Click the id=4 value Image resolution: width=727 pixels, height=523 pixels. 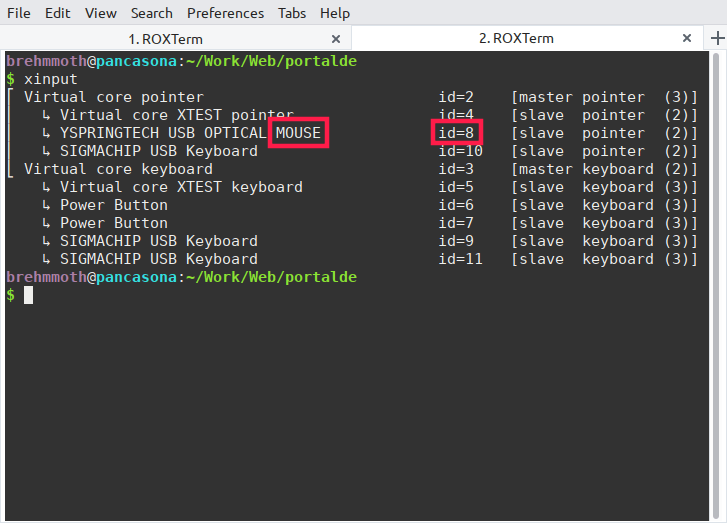[x=456, y=115]
